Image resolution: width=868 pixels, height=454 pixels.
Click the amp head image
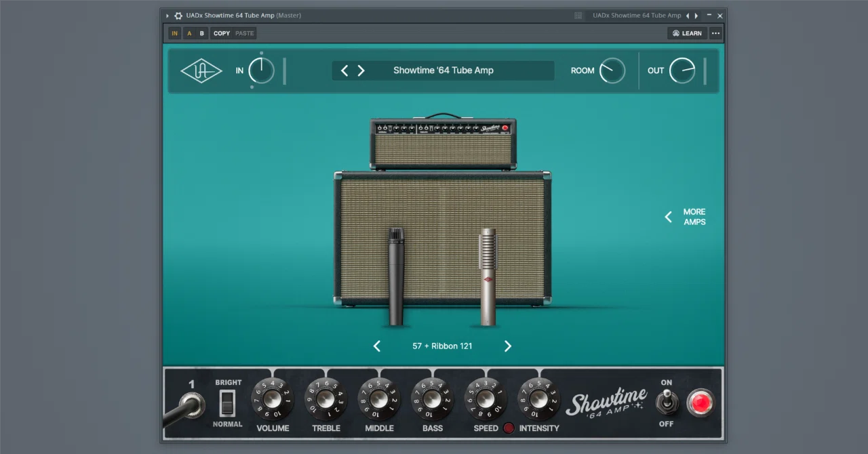[443, 143]
